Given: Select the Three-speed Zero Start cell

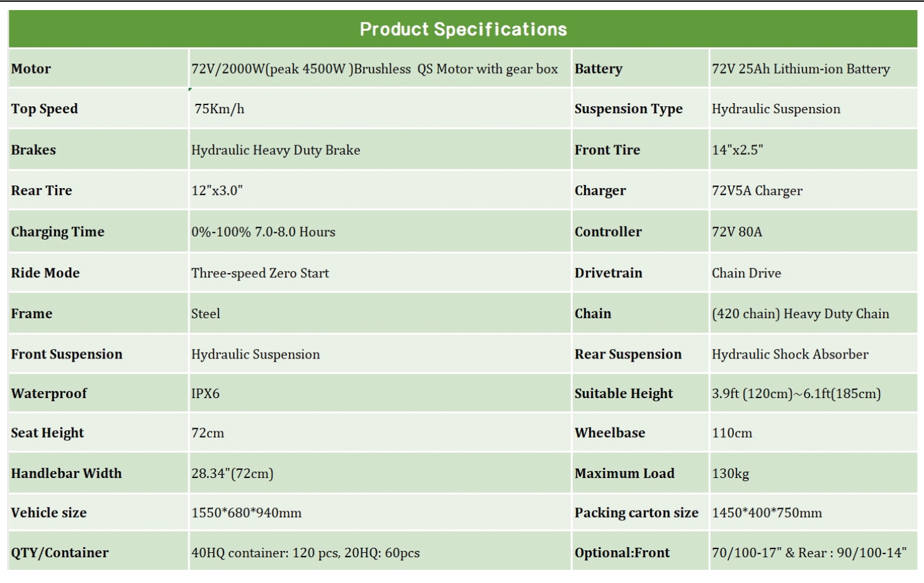Looking at the screenshot, I should tap(260, 273).
